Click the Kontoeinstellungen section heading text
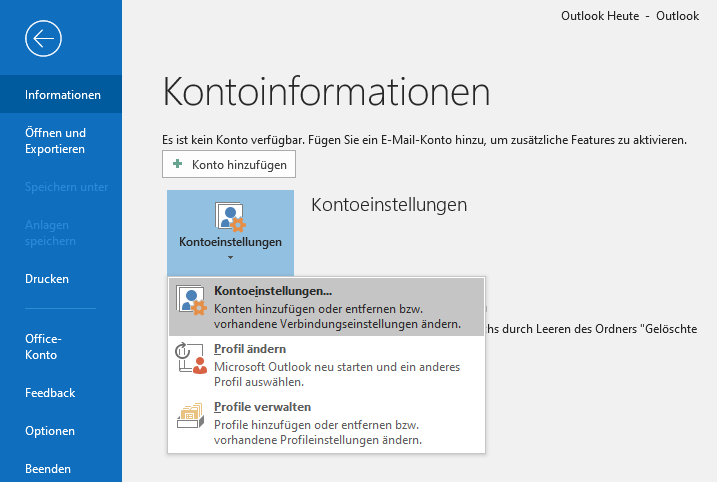717x482 pixels. [x=389, y=204]
